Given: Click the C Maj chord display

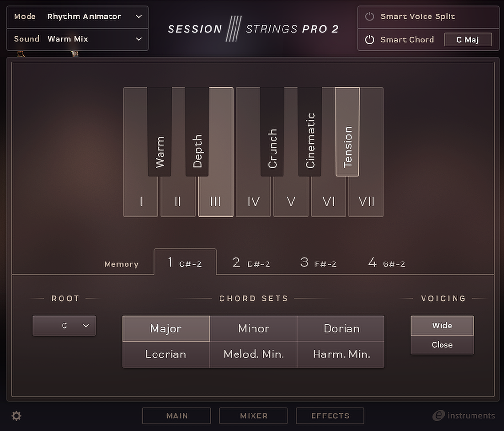Looking at the screenshot, I should (x=468, y=40).
